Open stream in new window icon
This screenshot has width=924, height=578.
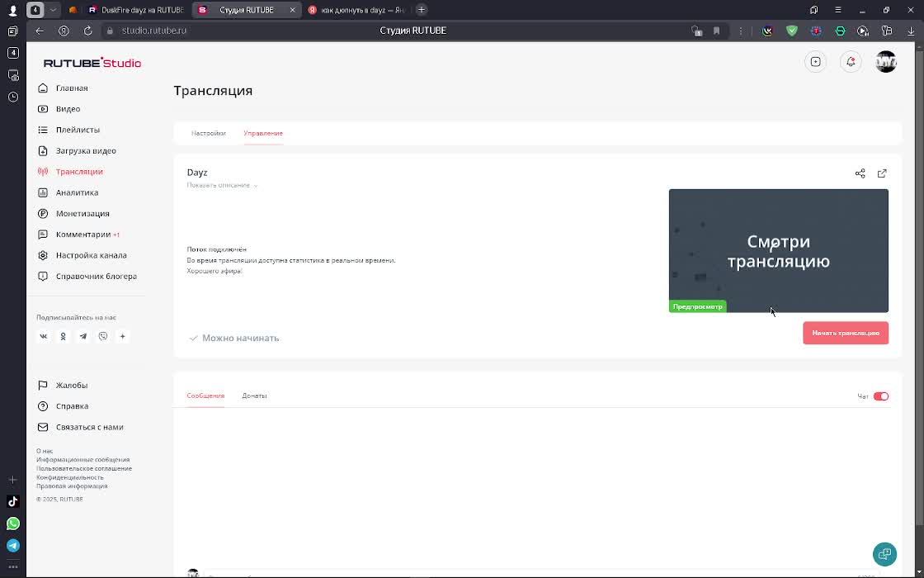point(882,173)
